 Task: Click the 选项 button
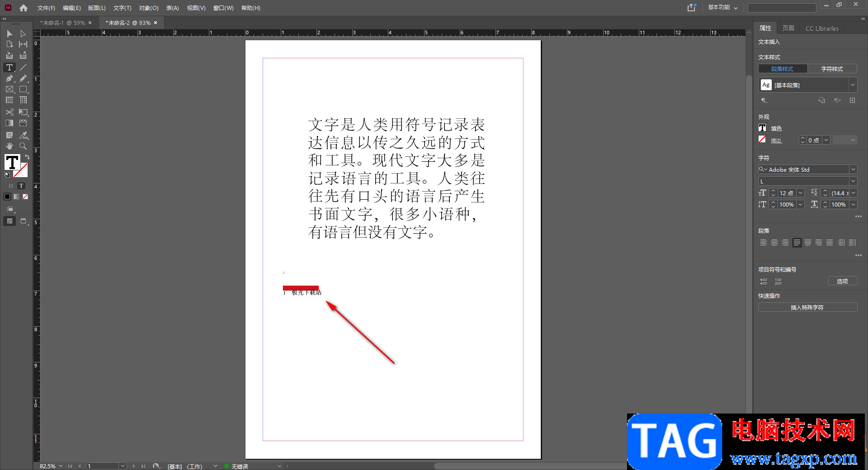(842, 281)
